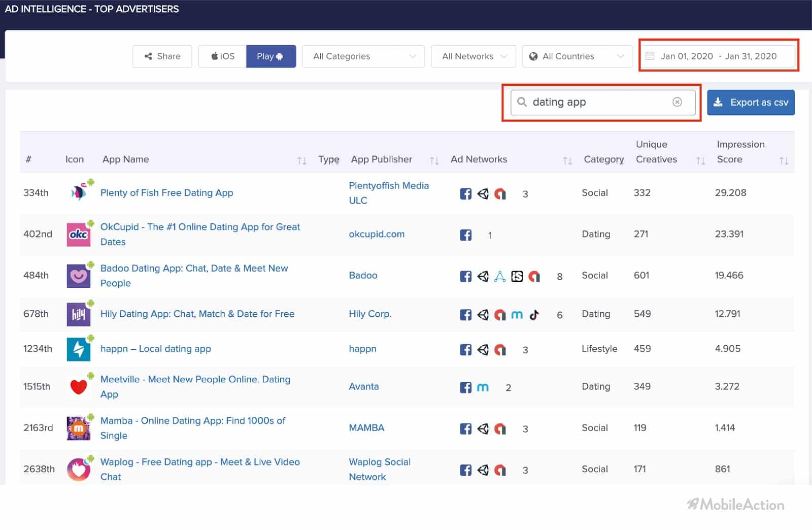Image resolution: width=812 pixels, height=530 pixels.
Task: Click Unity network icon in Plenty of Fish row
Action: click(x=483, y=193)
